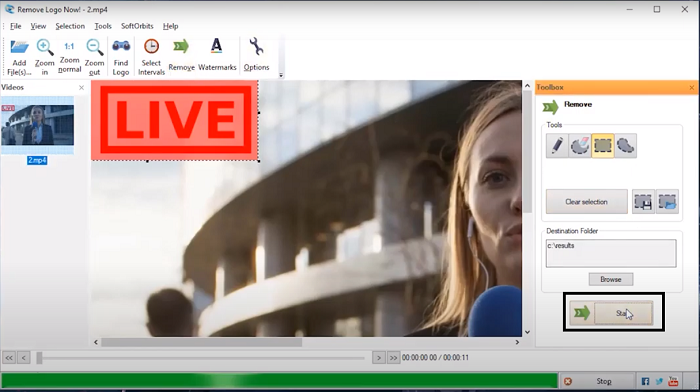Viewport: 700px width, 392px height.
Task: Click the Remove toolbar arrow icon
Action: tap(181, 46)
